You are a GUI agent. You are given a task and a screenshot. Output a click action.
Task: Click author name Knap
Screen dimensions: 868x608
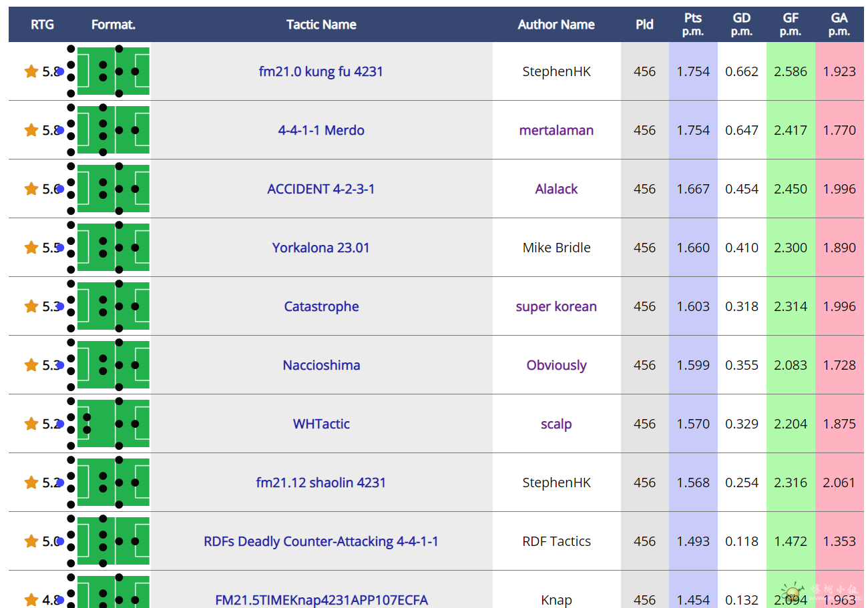pyautogui.click(x=556, y=600)
